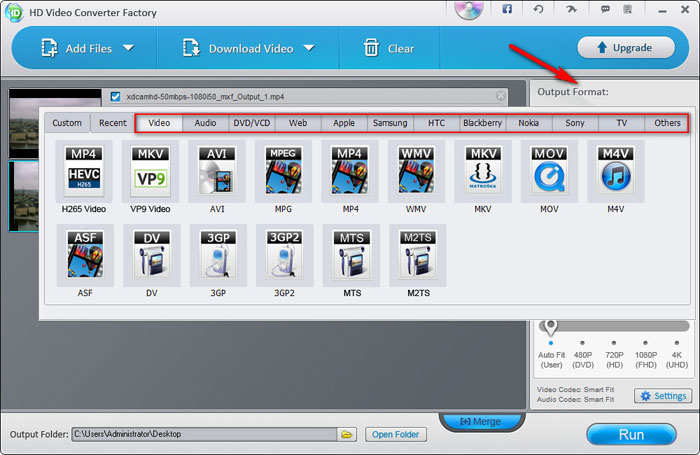
Task: Open the DVD/VCD tab
Action: point(252,123)
